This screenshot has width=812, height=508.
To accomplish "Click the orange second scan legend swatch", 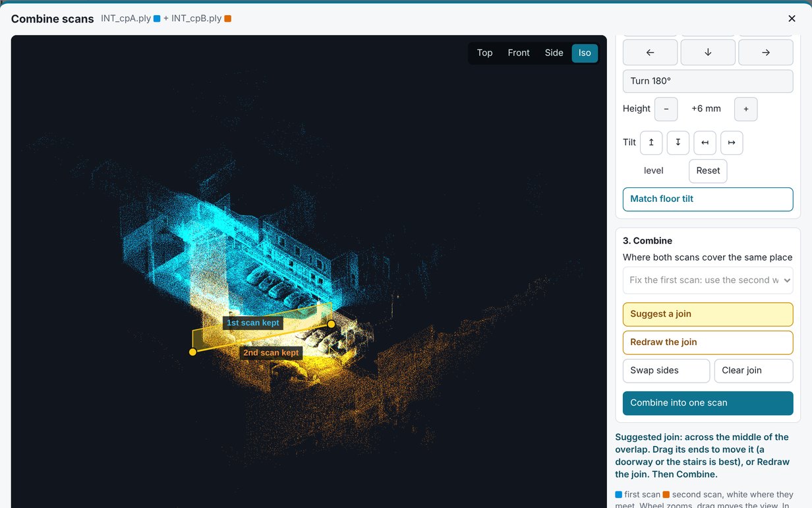I will 666,495.
